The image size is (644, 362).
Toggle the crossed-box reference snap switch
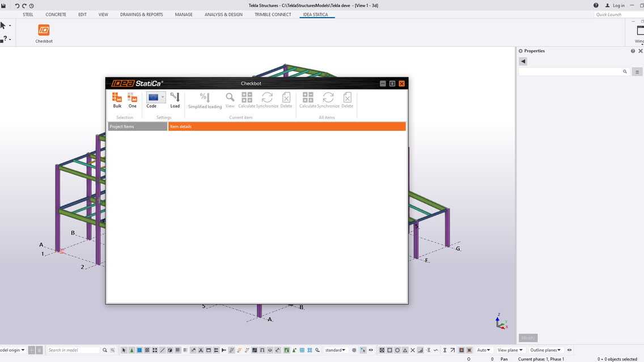pyautogui.click(x=382, y=350)
